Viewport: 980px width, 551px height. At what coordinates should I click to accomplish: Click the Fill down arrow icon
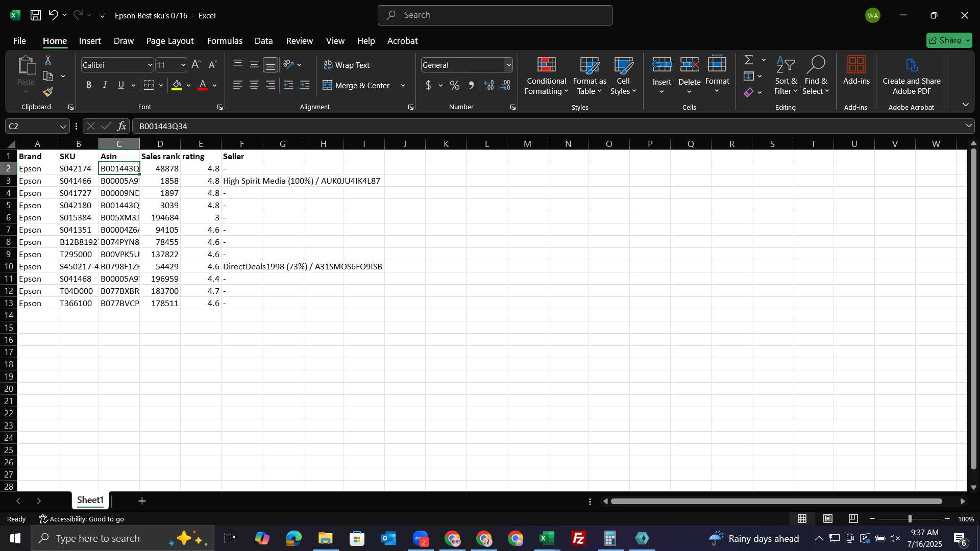pos(749,76)
